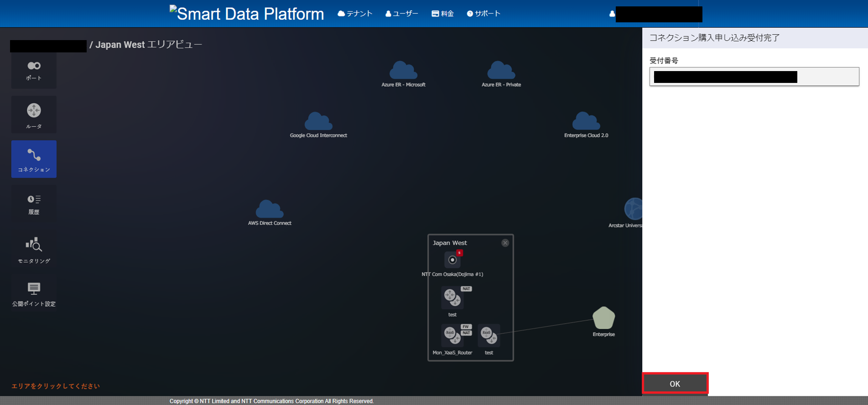
Task: Click the コネクション sidebar icon
Action: pos(34,159)
